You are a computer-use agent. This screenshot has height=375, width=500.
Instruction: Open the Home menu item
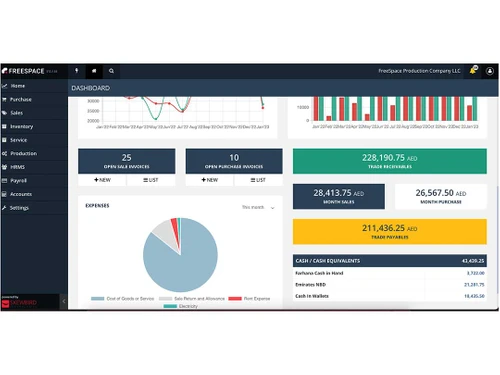pyautogui.click(x=34, y=86)
